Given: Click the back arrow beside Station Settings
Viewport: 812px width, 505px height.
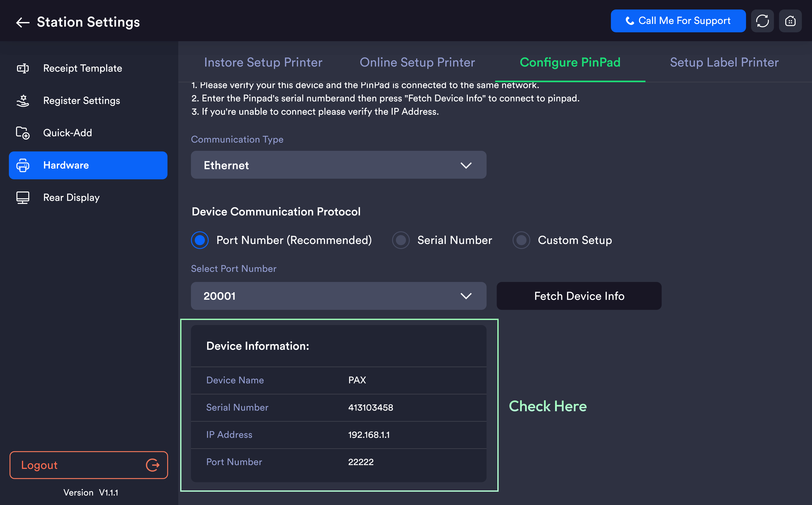Looking at the screenshot, I should tap(23, 22).
